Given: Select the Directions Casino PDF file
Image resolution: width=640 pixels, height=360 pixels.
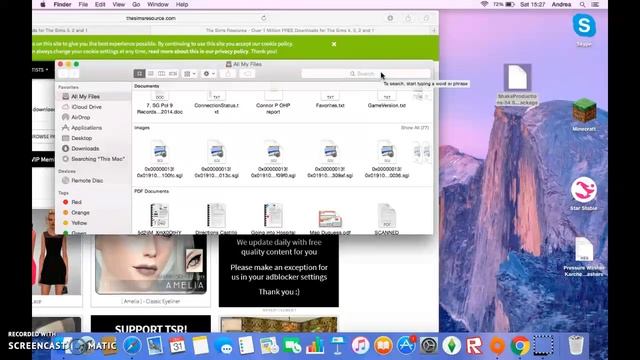Looking at the screenshot, I should [216, 218].
